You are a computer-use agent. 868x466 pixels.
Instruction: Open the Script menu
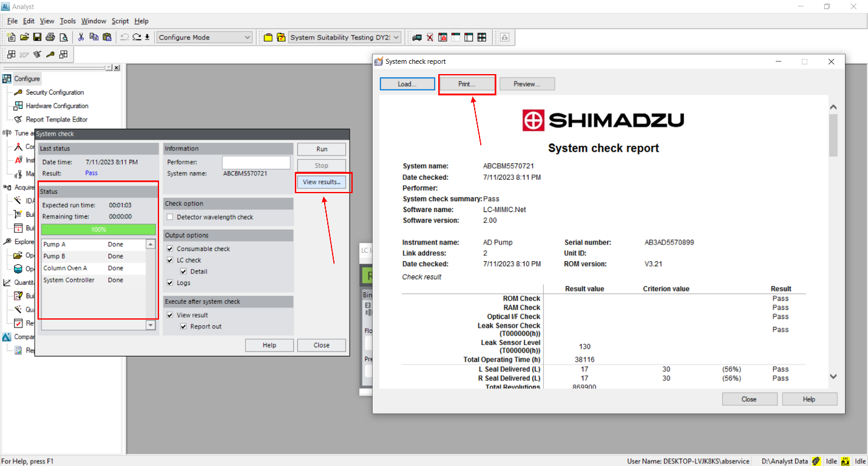point(119,21)
